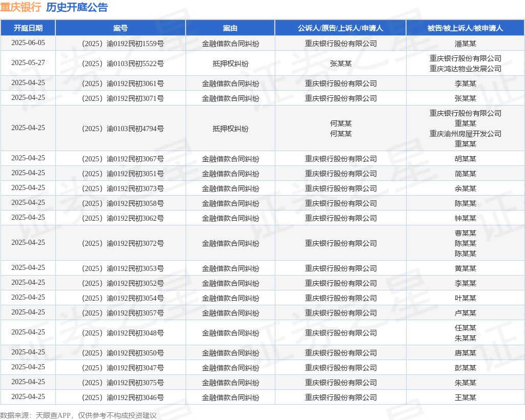Screen dimensions: 525x420
Task: Select defendant 简某某
Action: (x=466, y=174)
